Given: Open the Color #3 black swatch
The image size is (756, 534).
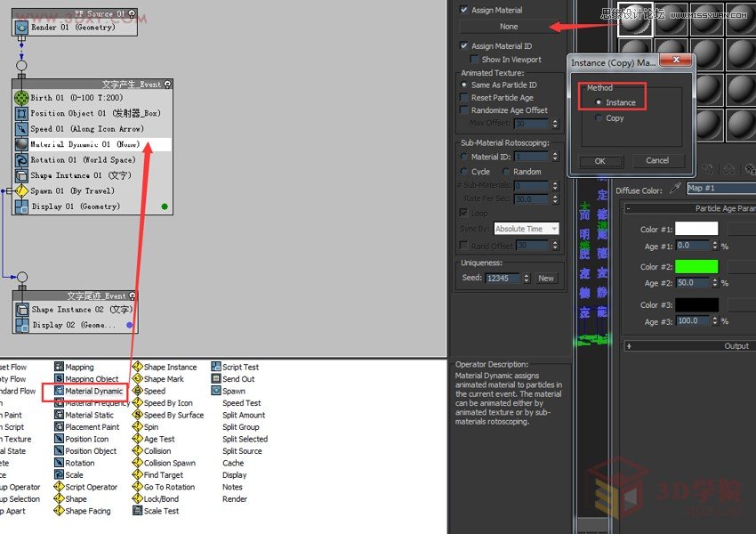Looking at the screenshot, I should (x=696, y=304).
